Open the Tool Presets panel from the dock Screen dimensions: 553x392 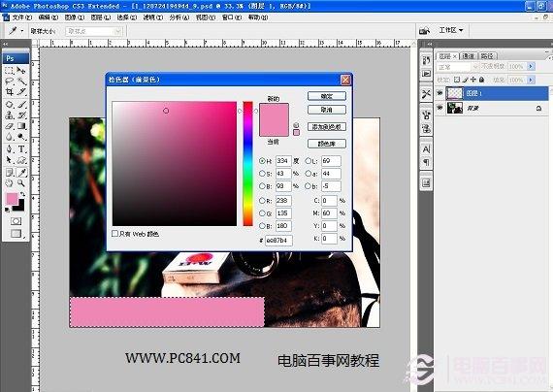pyautogui.click(x=426, y=94)
